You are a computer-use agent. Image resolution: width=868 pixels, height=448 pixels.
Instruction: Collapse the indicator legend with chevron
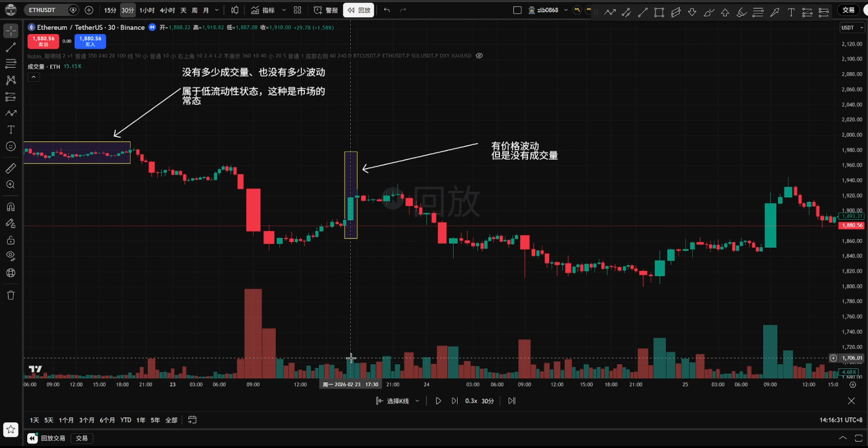33,77
